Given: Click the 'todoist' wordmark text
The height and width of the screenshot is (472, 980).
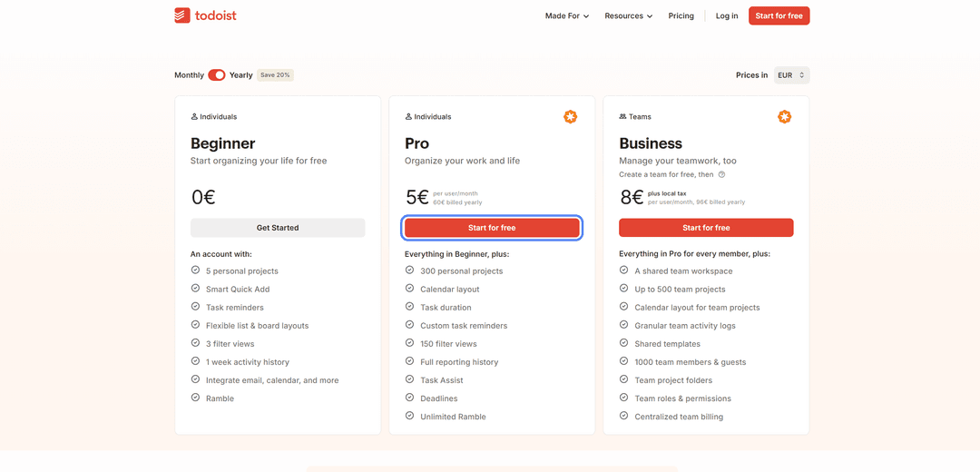Looking at the screenshot, I should point(216,15).
